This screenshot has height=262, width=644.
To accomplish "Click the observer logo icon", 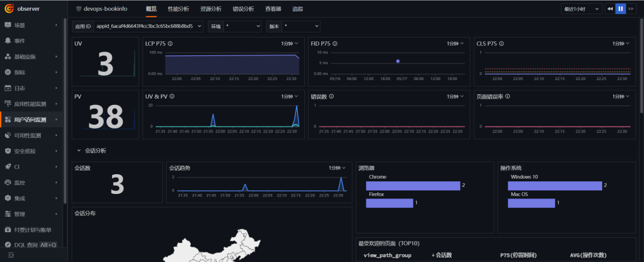I will pos(9,8).
